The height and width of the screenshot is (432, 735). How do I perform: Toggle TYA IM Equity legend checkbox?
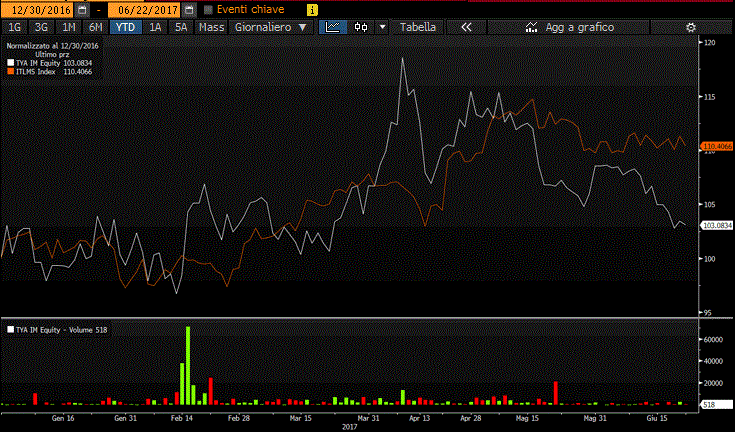pos(11,62)
